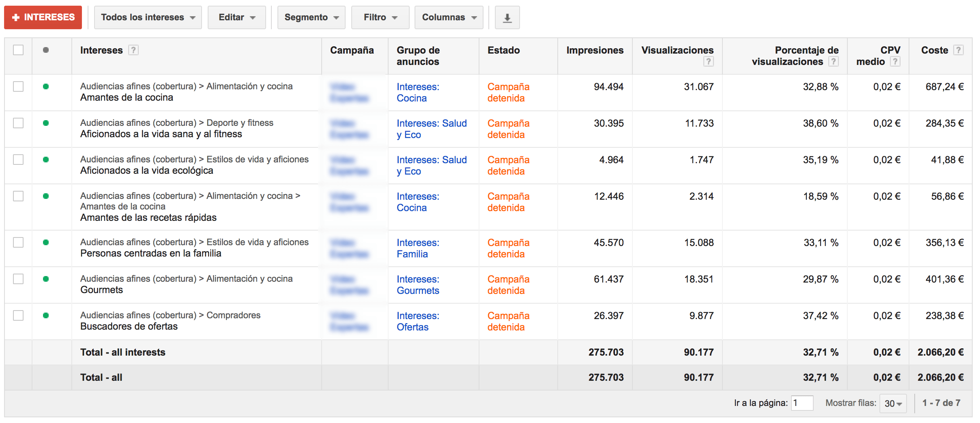Sort by Impresiones column header
Screen dimensions: 980x423
(x=595, y=50)
